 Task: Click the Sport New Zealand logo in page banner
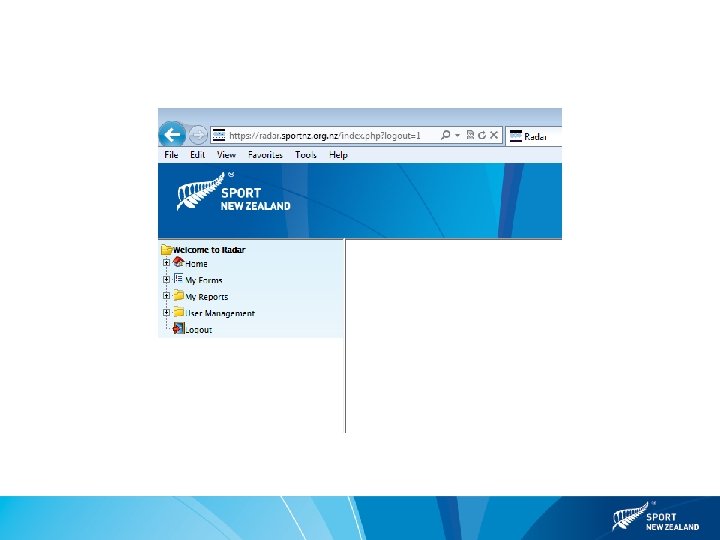click(233, 192)
